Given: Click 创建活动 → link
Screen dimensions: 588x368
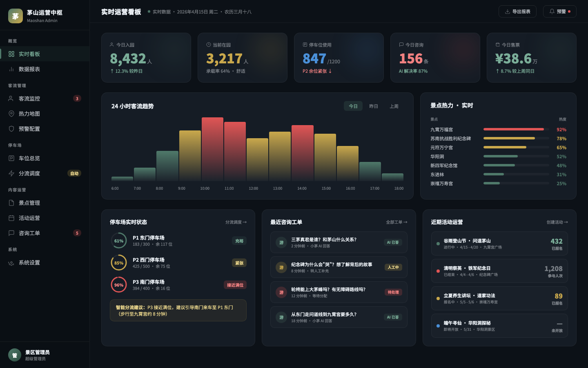Looking at the screenshot, I should click(x=557, y=222).
